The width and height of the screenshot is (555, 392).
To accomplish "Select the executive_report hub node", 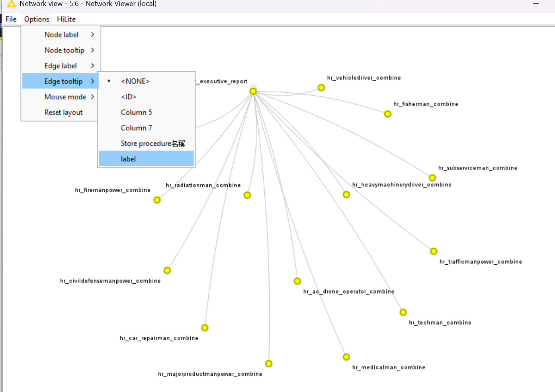I will coord(253,92).
